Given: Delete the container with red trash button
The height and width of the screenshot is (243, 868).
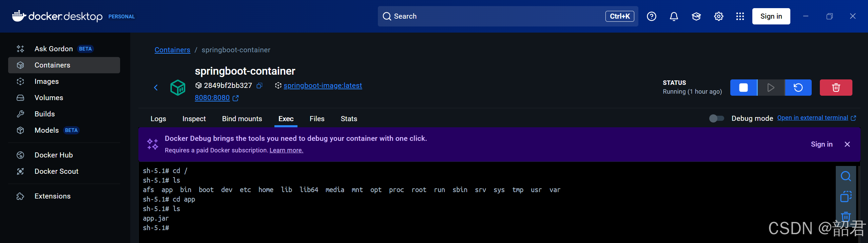Looking at the screenshot, I should 836,88.
